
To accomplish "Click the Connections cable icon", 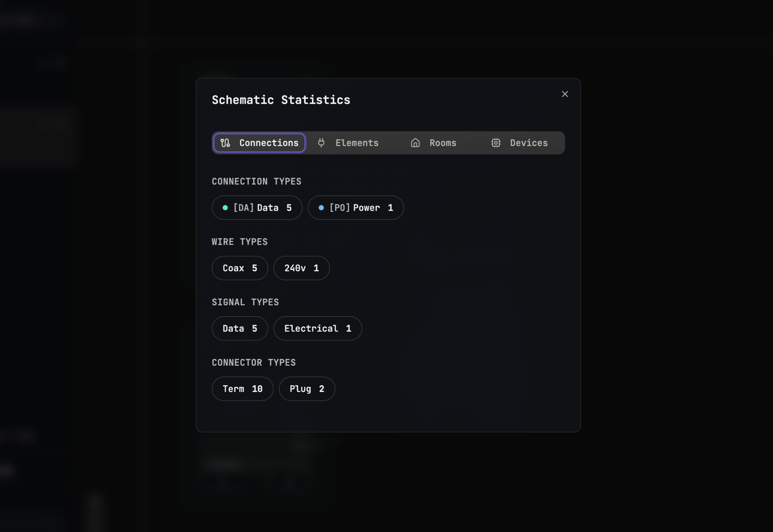I will click(x=225, y=143).
